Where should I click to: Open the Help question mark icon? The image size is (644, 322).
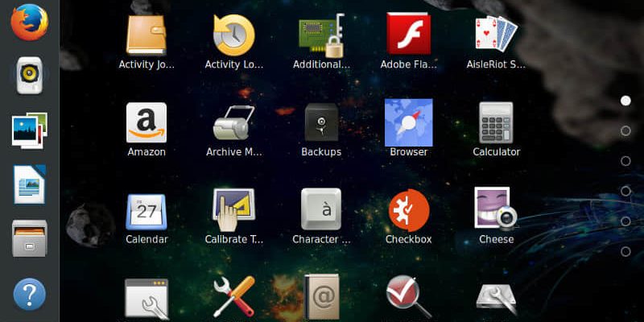pos(30,294)
